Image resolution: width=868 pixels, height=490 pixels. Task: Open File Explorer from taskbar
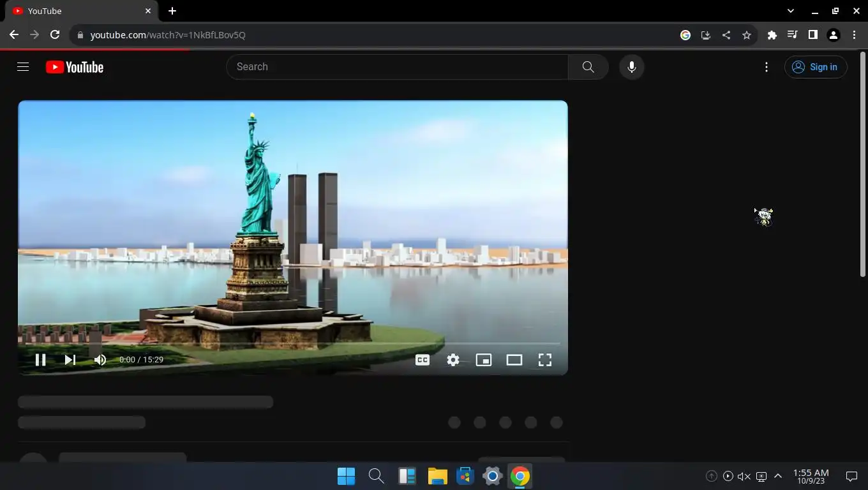pyautogui.click(x=437, y=476)
